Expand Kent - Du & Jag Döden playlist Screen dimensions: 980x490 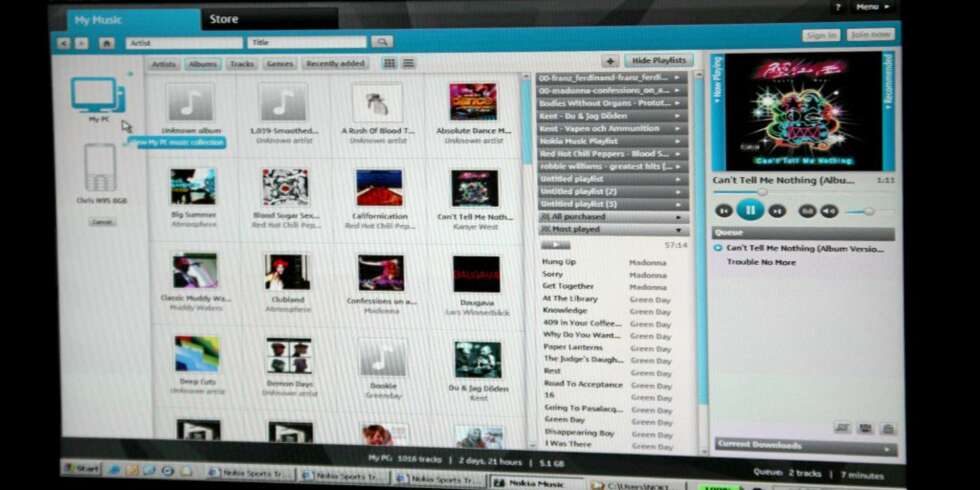[x=612, y=116]
